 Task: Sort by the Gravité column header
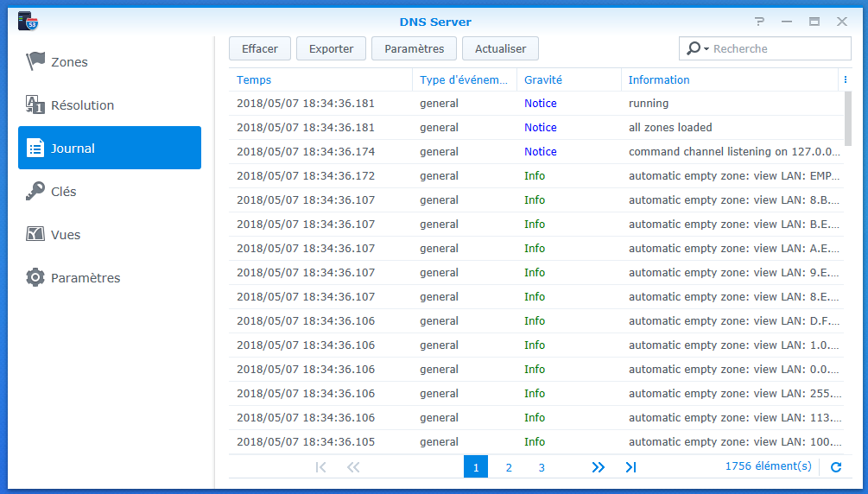pos(543,79)
